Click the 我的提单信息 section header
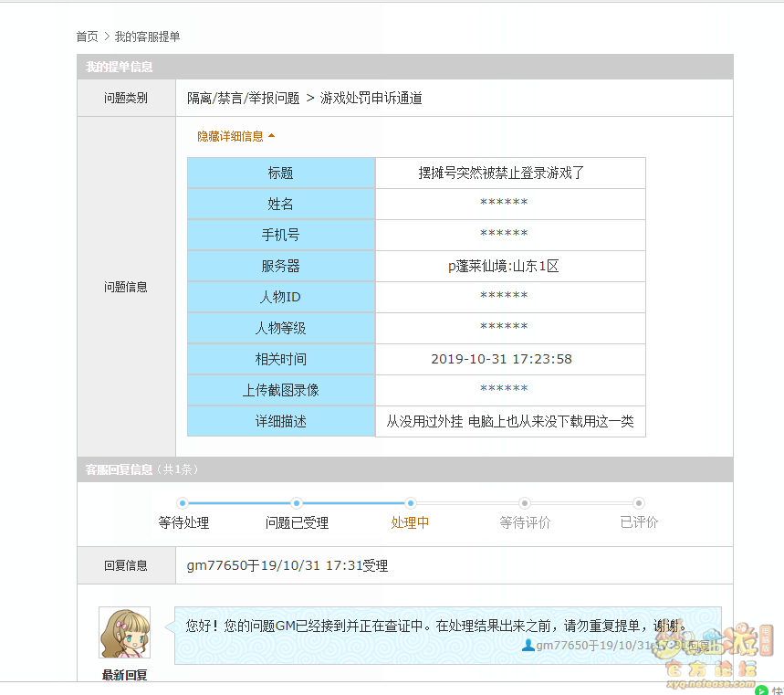 (120, 67)
